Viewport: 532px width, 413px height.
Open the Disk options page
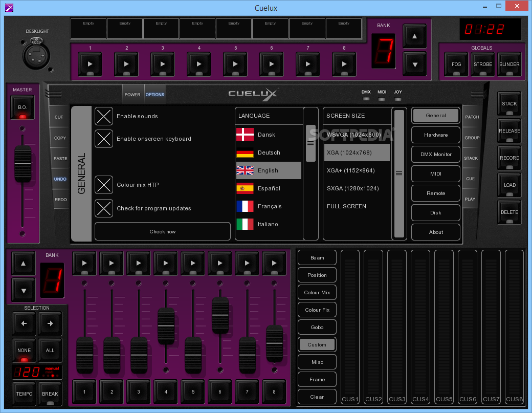(x=436, y=213)
